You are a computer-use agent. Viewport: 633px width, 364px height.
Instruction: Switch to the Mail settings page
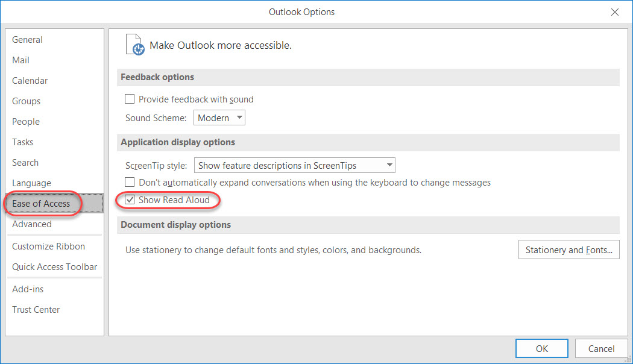point(20,60)
